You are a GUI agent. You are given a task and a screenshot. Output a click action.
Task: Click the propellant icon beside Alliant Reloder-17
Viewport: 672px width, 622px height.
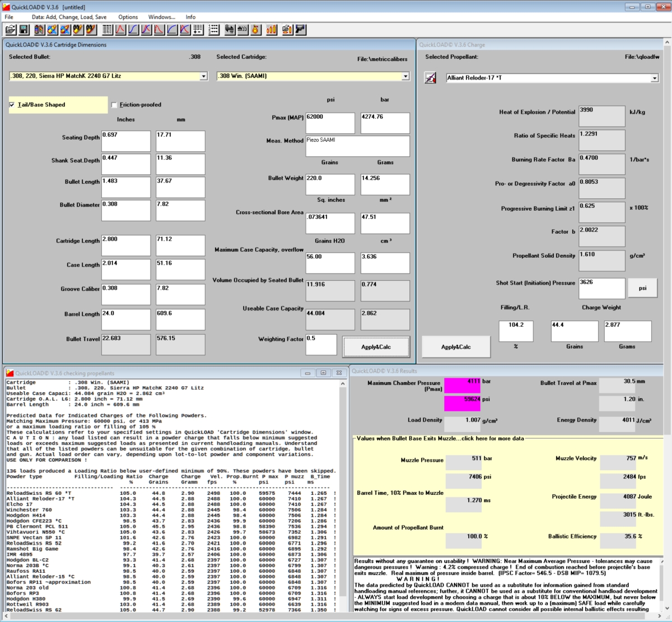[431, 78]
